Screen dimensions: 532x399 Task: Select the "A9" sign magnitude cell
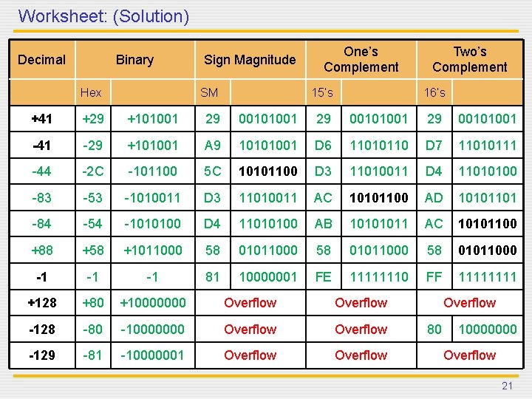click(213, 146)
